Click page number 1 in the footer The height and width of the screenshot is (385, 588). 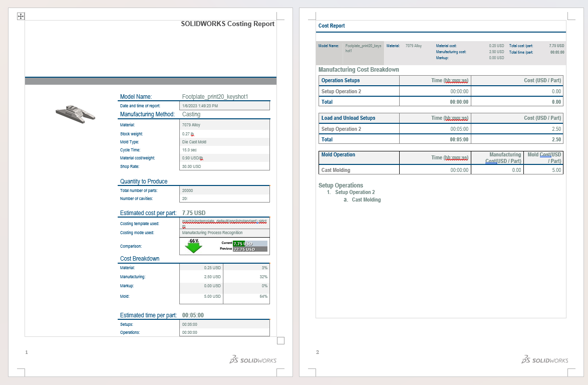point(27,352)
